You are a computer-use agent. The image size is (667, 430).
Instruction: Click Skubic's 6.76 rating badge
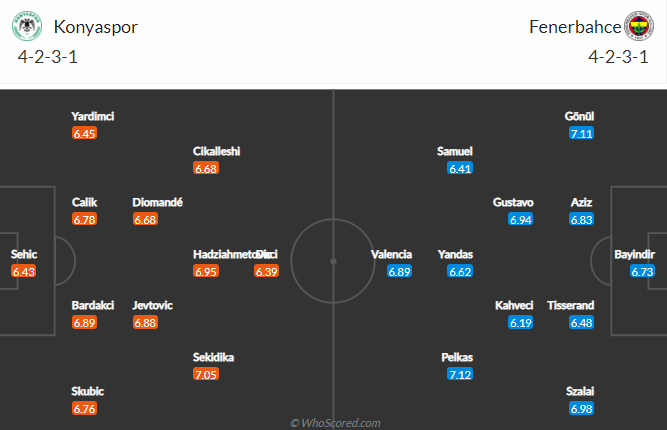point(84,409)
